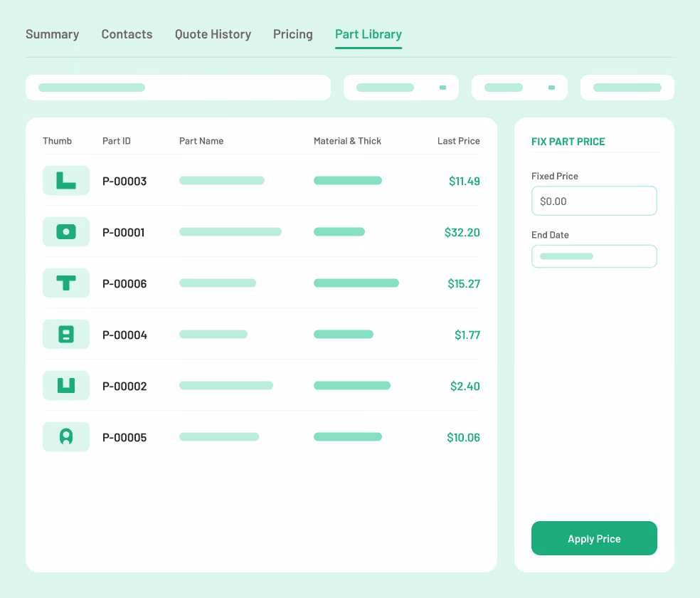The image size is (700, 598).
Task: Go to the Pricing tab
Action: point(293,34)
